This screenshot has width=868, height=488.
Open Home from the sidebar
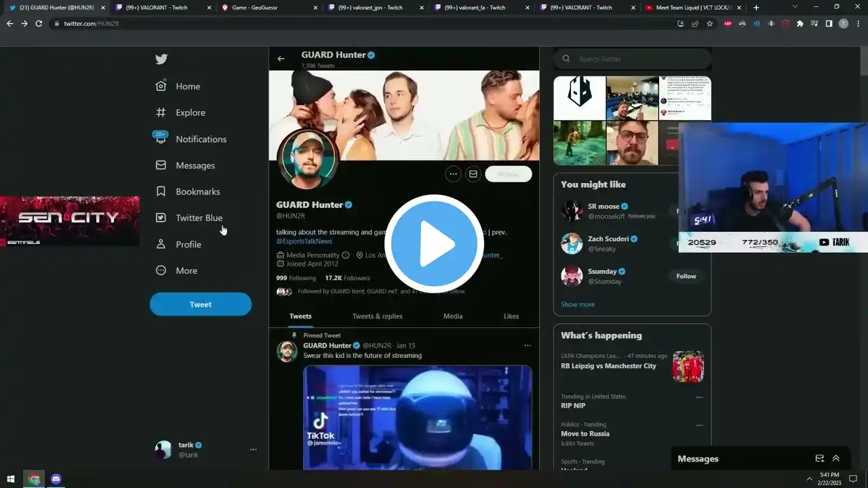(187, 86)
